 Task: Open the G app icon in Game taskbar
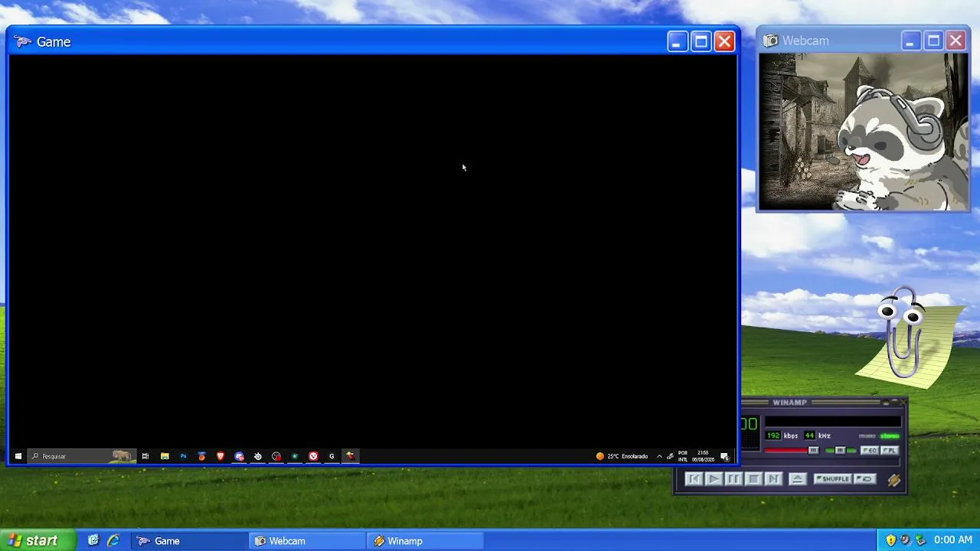[x=332, y=456]
